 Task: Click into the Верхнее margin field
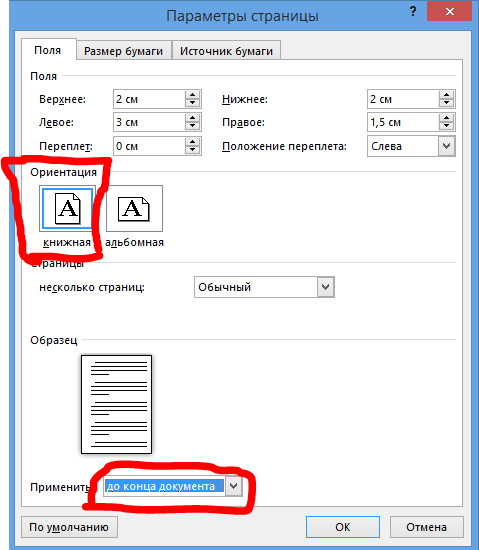coord(149,99)
